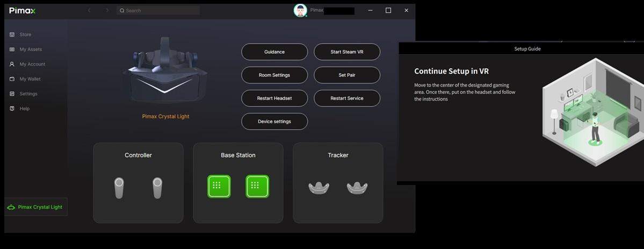Click the Set Pair button
The width and height of the screenshot is (644, 249).
[x=347, y=75]
